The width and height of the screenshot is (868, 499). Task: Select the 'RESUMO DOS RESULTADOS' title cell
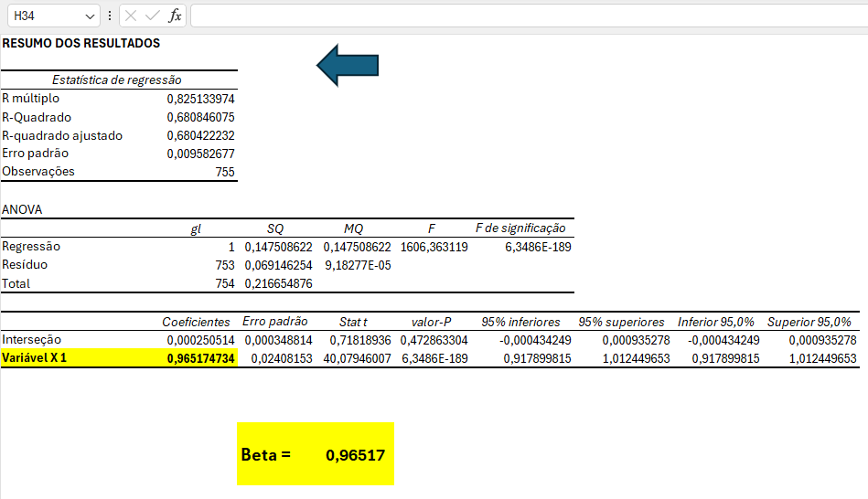[80, 43]
